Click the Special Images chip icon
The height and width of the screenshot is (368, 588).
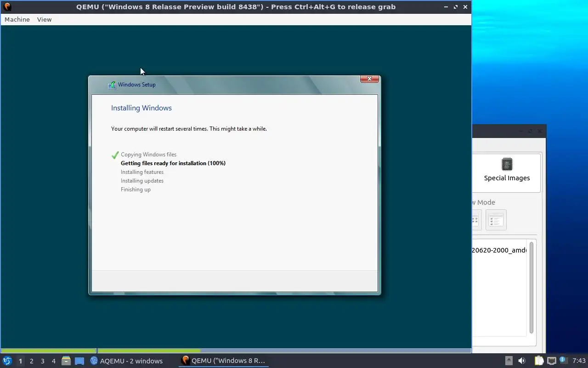click(x=507, y=164)
